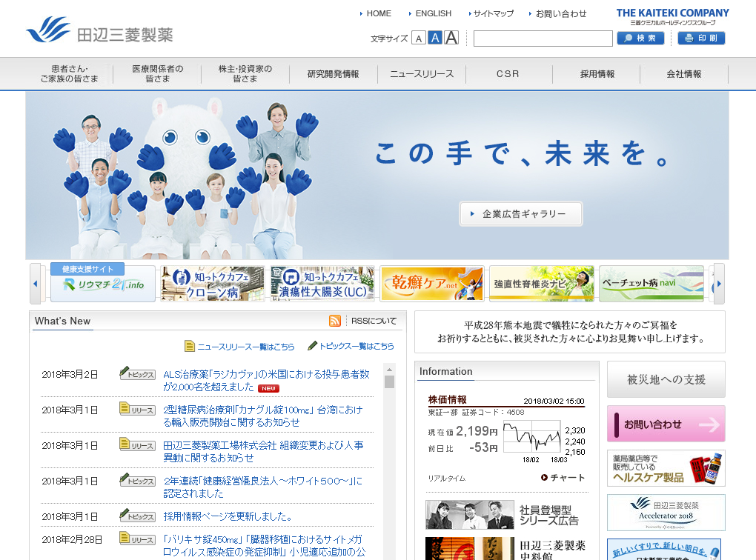The image size is (756, 560).
Task: Open ALS治療薬ラジカヴァ news article
Action: tap(267, 380)
